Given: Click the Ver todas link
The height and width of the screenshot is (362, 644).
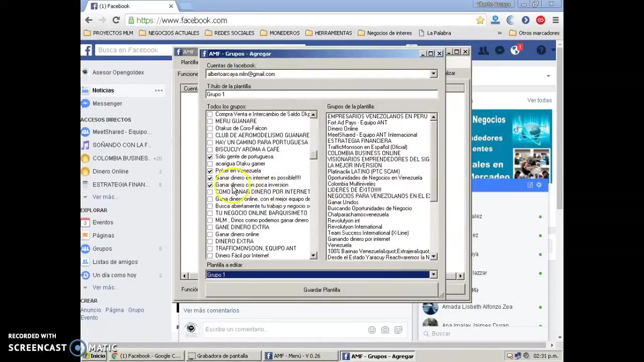Looking at the screenshot, I should pyautogui.click(x=539, y=101).
